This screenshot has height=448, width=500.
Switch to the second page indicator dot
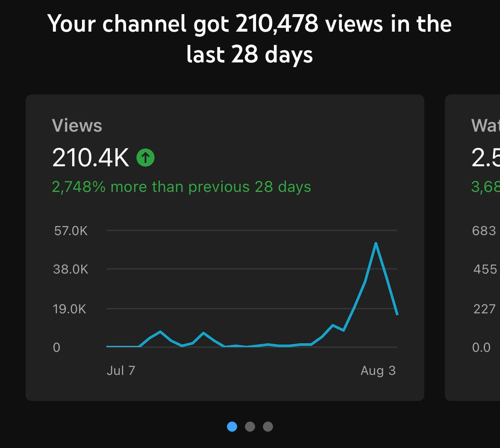pyautogui.click(x=250, y=426)
